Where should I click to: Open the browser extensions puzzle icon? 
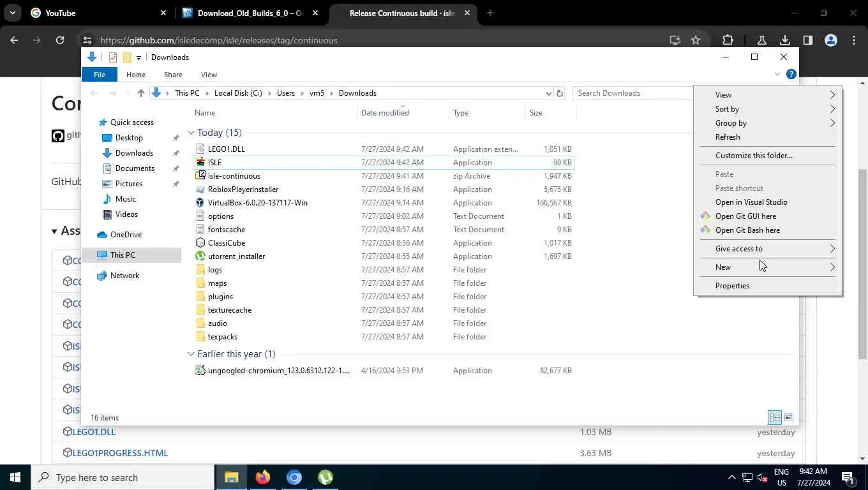point(728,40)
